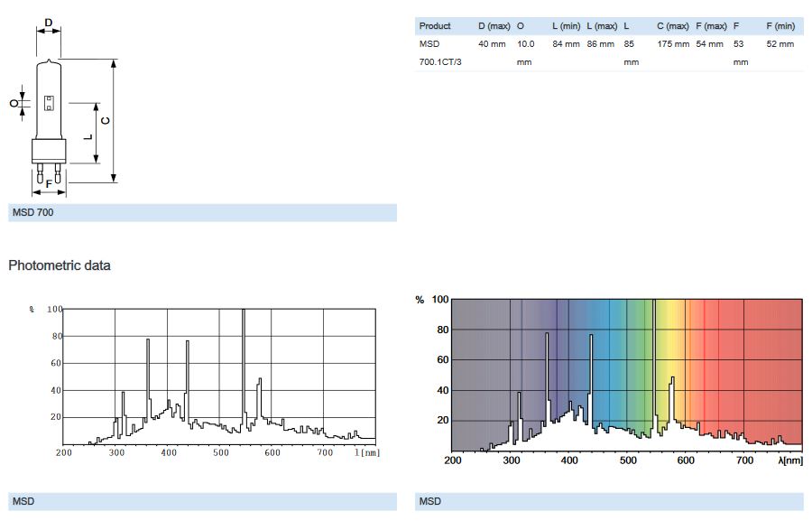This screenshot has height=530, width=812.
Task: Click the 'l[nm]' axis label on monochrome chart
Action: [x=367, y=452]
